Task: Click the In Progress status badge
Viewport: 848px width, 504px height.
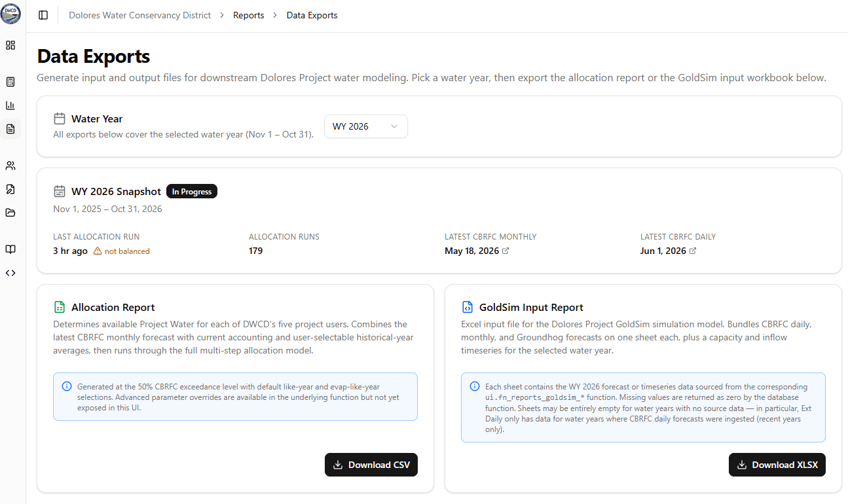Action: (192, 192)
